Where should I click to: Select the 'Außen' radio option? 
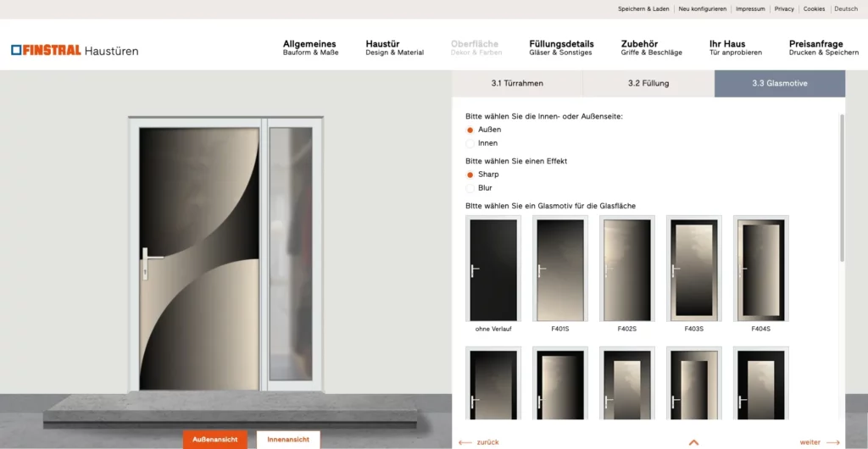point(470,130)
